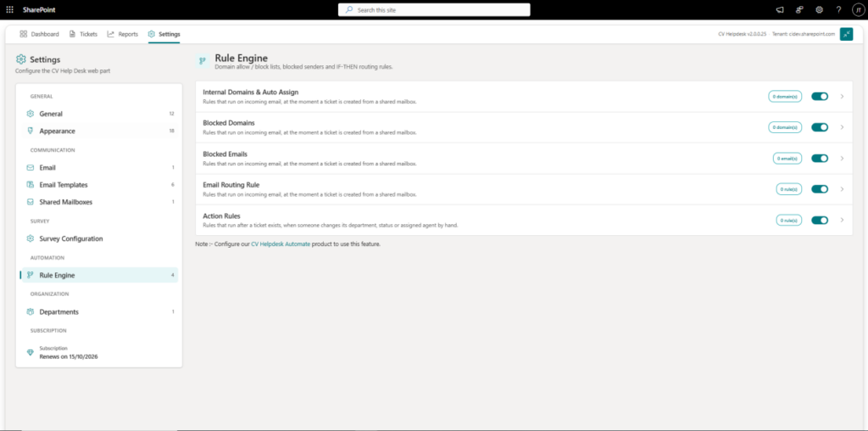The height and width of the screenshot is (431, 868).
Task: Click the General gear icon in sidebar
Action: [31, 114]
